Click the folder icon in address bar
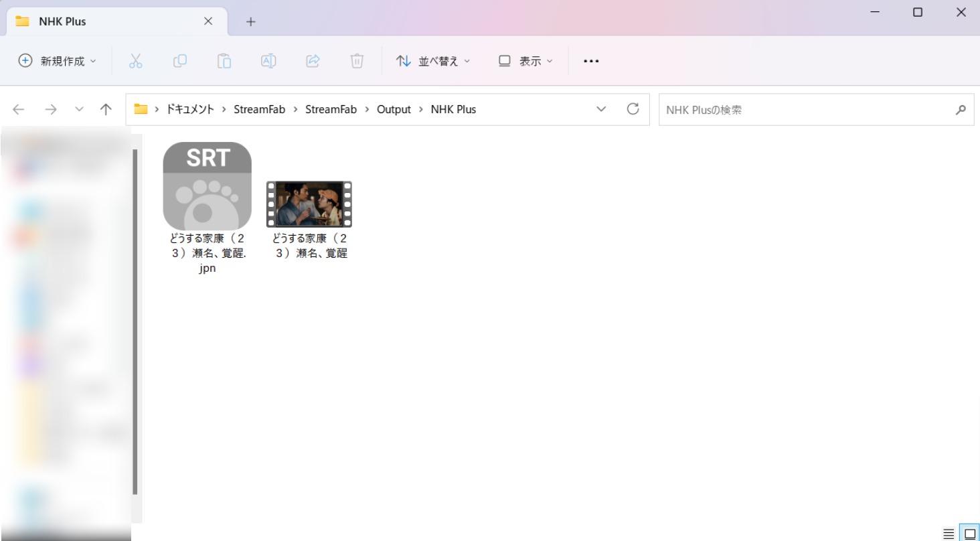The height and width of the screenshot is (541, 980). click(x=141, y=109)
